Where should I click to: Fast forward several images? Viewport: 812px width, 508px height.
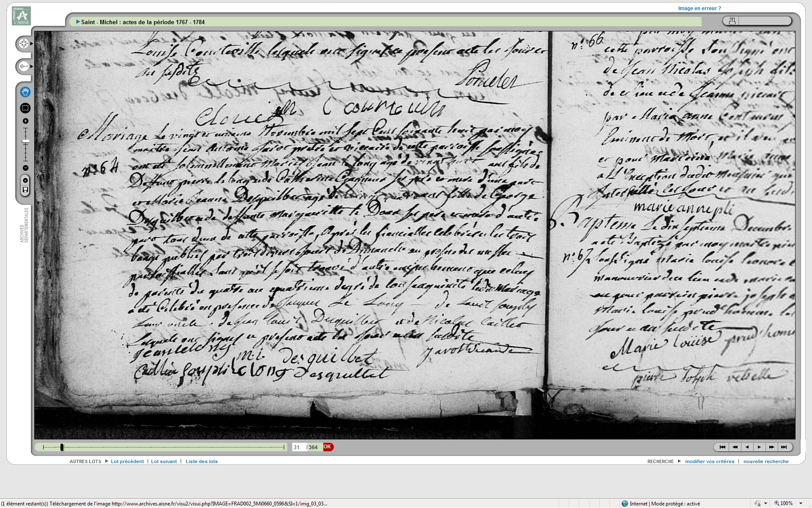[x=771, y=447]
